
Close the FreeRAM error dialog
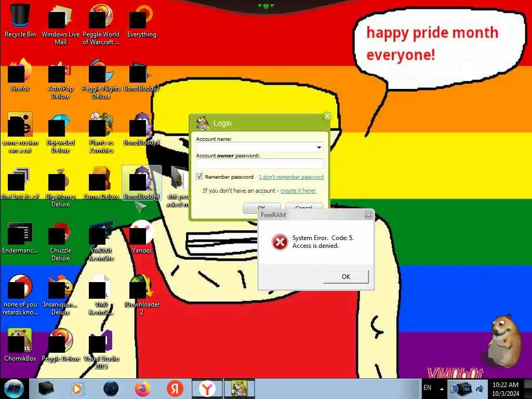click(368, 215)
